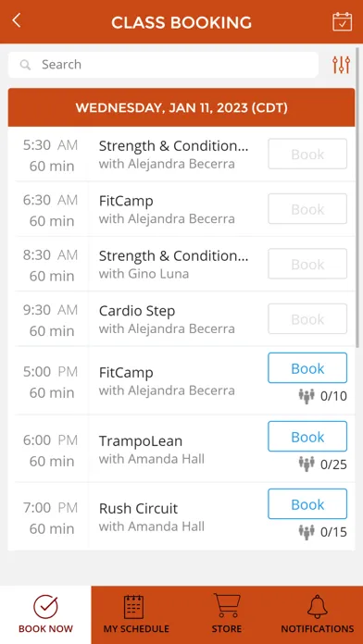The height and width of the screenshot is (644, 363).
Task: Open My Schedule calendar icon
Action: coord(134,607)
